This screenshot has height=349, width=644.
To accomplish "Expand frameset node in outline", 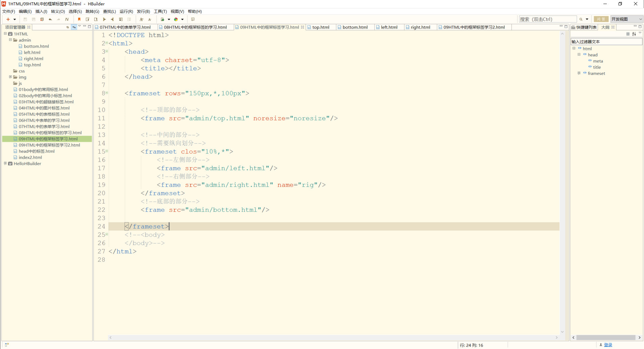I will coord(579,73).
